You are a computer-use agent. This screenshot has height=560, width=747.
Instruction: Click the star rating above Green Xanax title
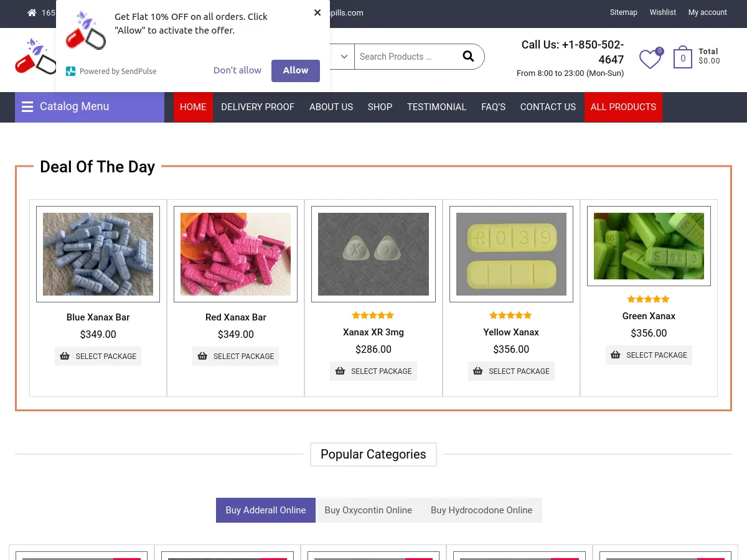[x=649, y=299]
